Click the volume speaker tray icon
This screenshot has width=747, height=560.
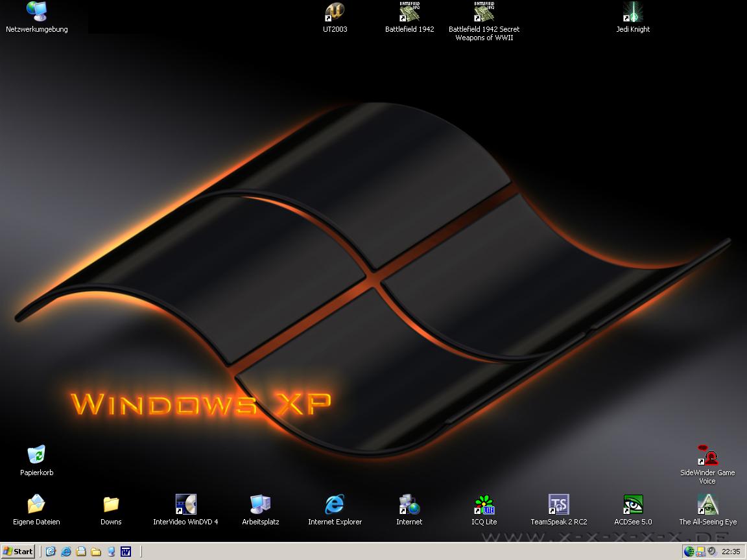[712, 552]
